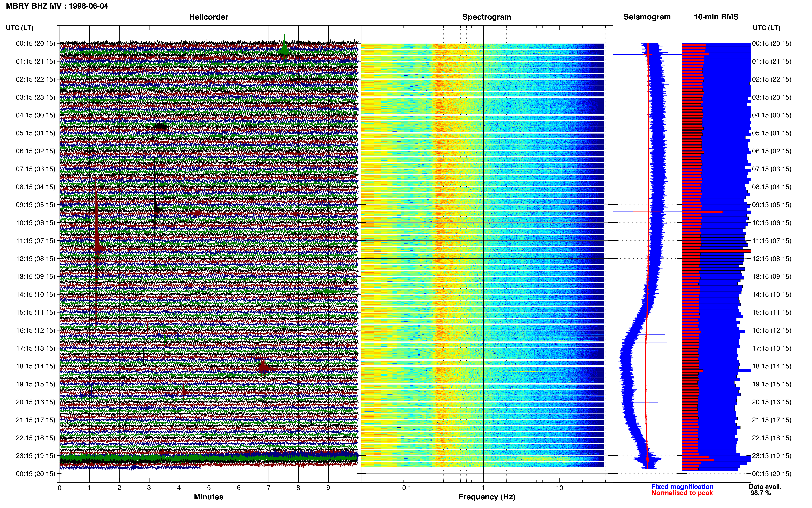The height and width of the screenshot is (508, 812).
Task: Click left time label '05:15 (01:15)'
Action: pos(35,133)
